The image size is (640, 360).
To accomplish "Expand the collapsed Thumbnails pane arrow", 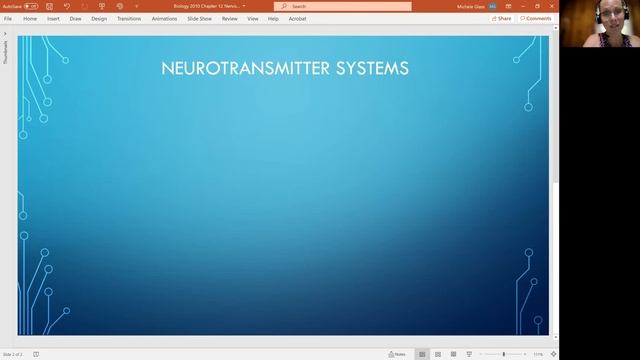I will (x=5, y=33).
